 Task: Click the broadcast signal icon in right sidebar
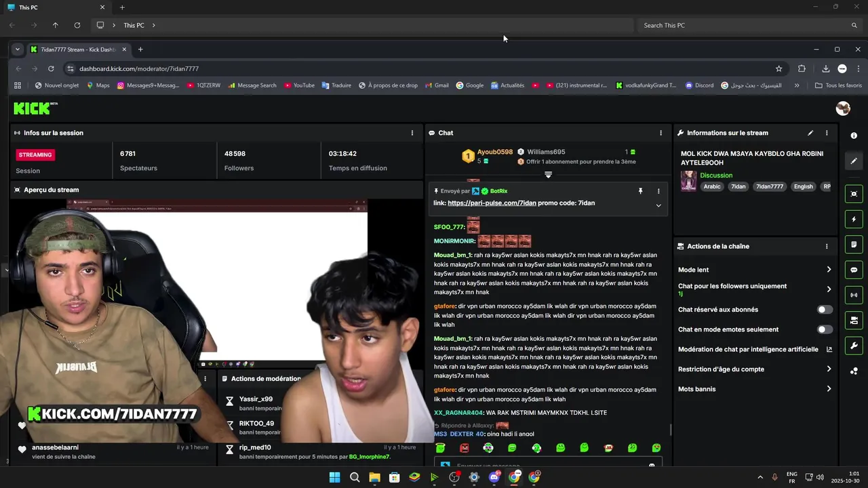[854, 295]
